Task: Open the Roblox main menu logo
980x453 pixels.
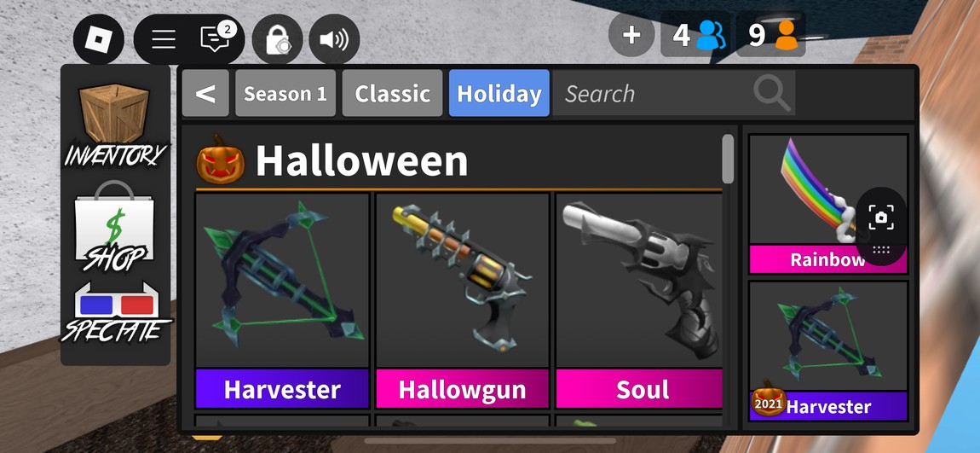Action: click(98, 39)
